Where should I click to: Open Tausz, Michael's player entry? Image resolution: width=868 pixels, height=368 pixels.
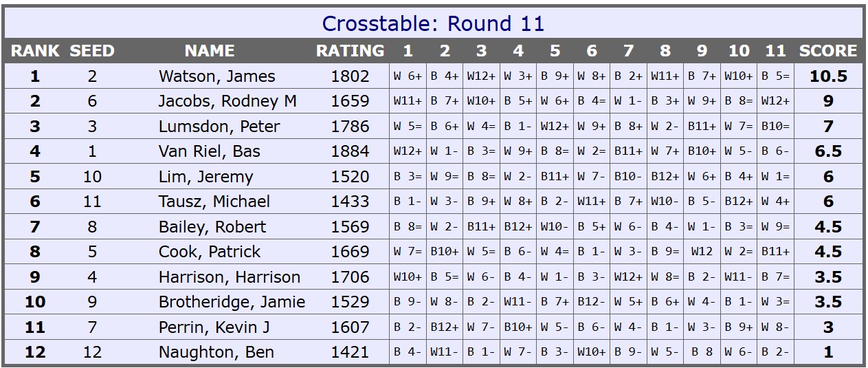(214, 202)
